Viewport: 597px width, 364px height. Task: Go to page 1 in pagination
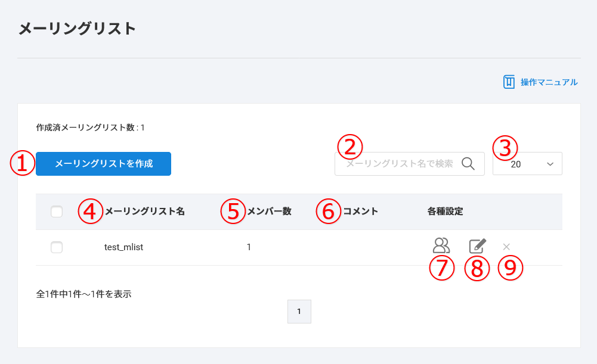[x=299, y=312]
